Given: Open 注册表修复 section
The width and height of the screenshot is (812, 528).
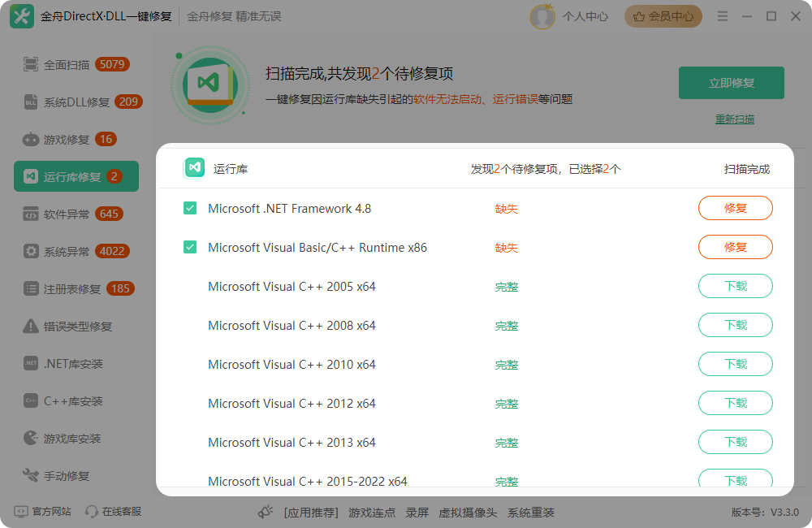Looking at the screenshot, I should (x=76, y=288).
